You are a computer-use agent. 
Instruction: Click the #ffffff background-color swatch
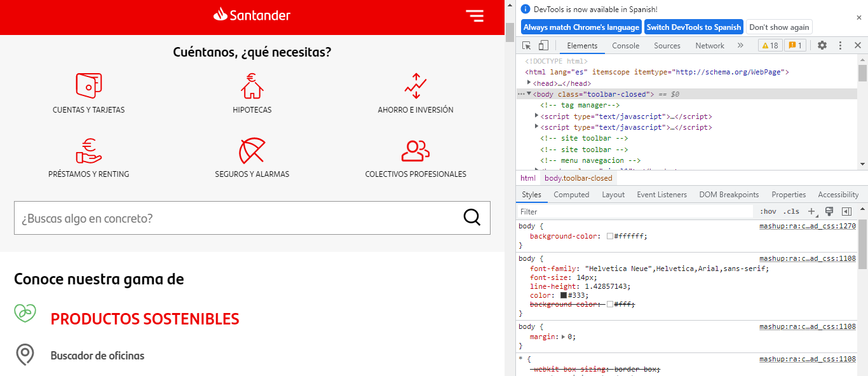click(x=610, y=236)
